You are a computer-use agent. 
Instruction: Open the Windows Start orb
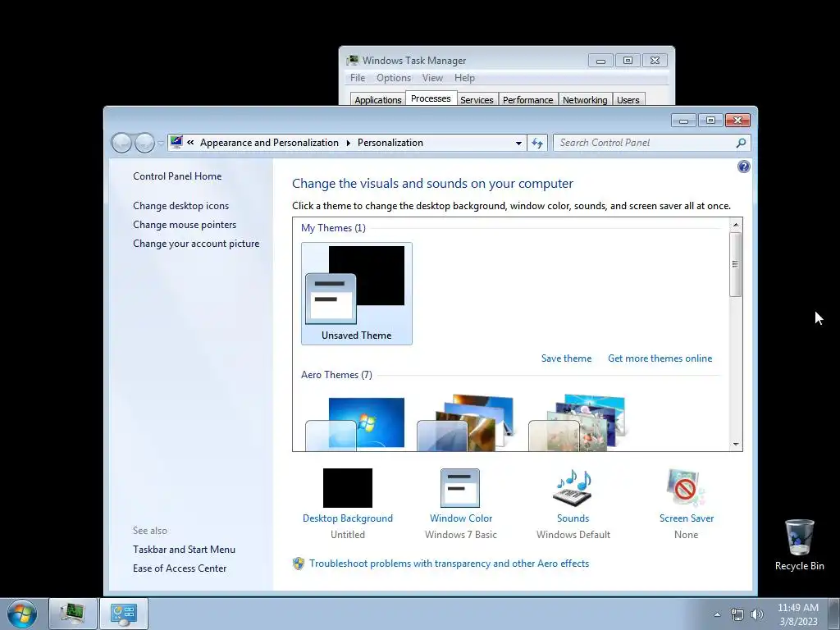tap(22, 614)
